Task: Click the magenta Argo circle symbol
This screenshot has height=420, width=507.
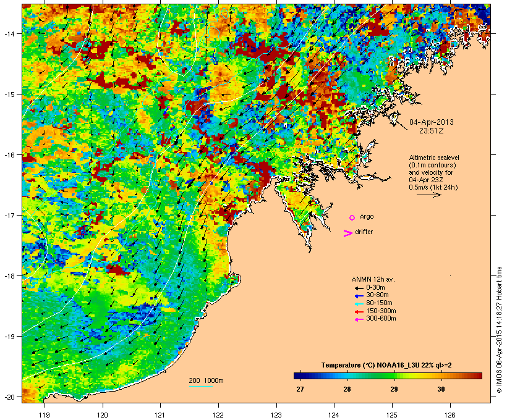Action: pyautogui.click(x=352, y=217)
